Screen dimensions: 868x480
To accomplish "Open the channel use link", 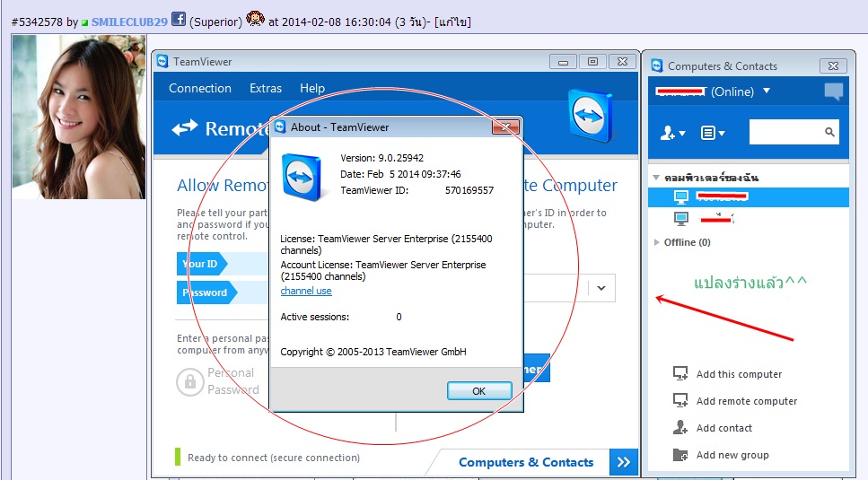I will pyautogui.click(x=306, y=291).
